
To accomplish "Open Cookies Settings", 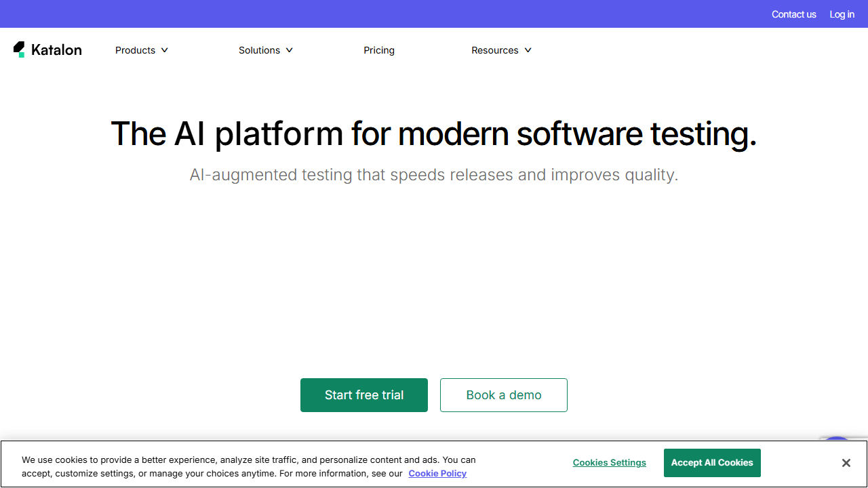I will coord(609,463).
